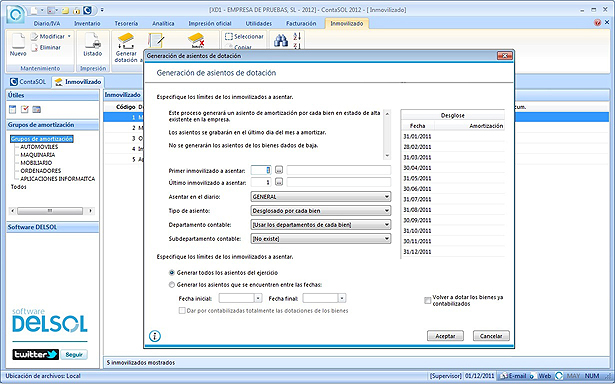
Task: Click the A-Z sort ascending icon
Action: [297, 36]
